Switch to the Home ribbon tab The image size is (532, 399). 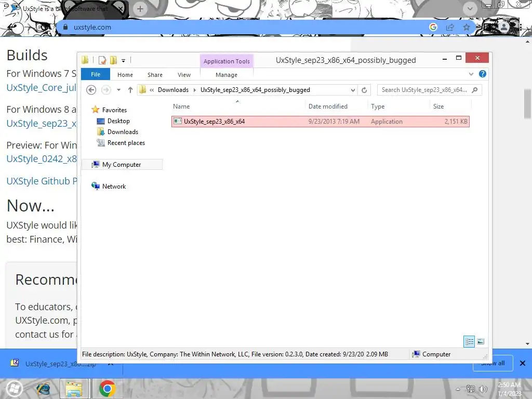(125, 75)
